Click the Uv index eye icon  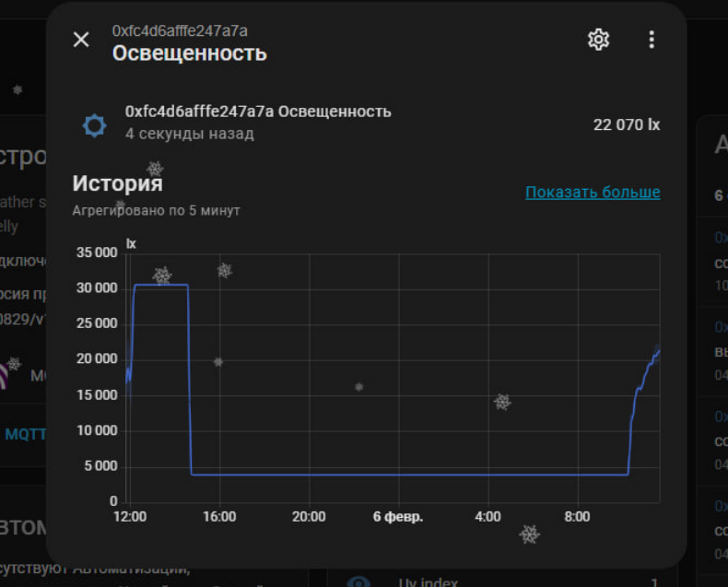[359, 581]
